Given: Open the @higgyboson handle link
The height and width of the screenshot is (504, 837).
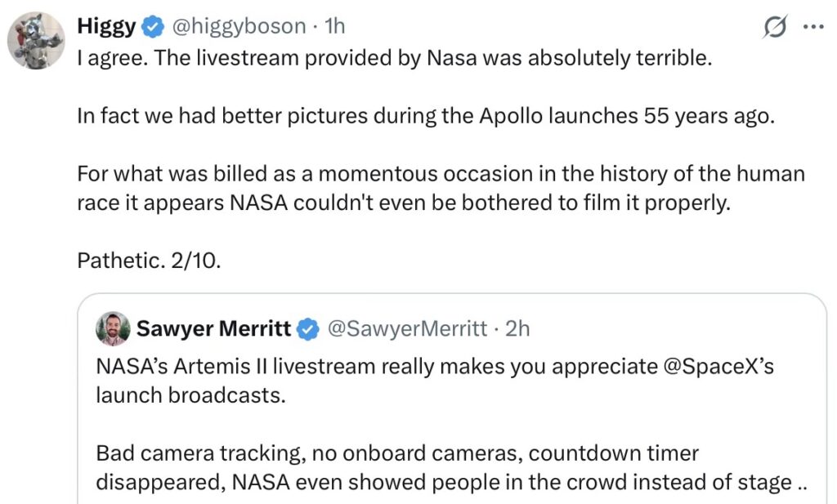Looking at the screenshot, I should coord(239,26).
